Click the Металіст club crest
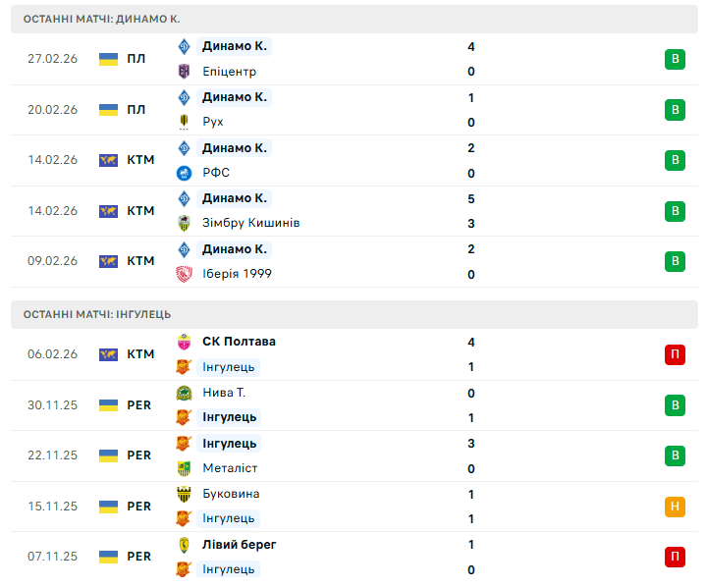 coord(184,468)
